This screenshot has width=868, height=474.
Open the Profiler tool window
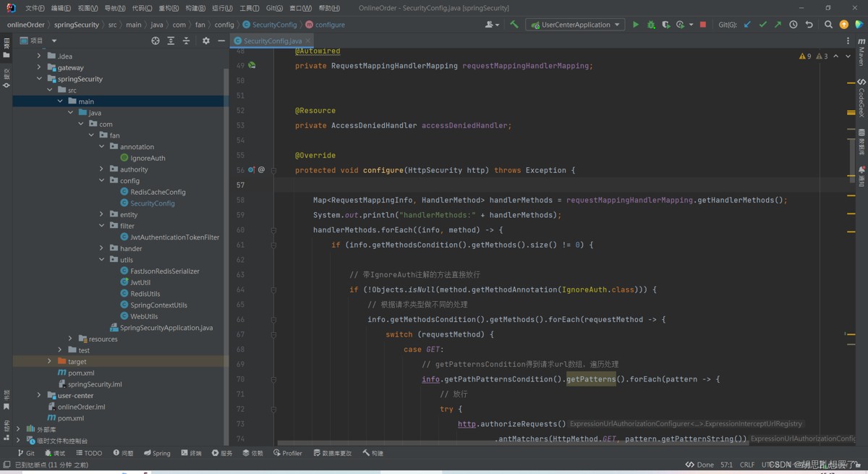(288, 453)
